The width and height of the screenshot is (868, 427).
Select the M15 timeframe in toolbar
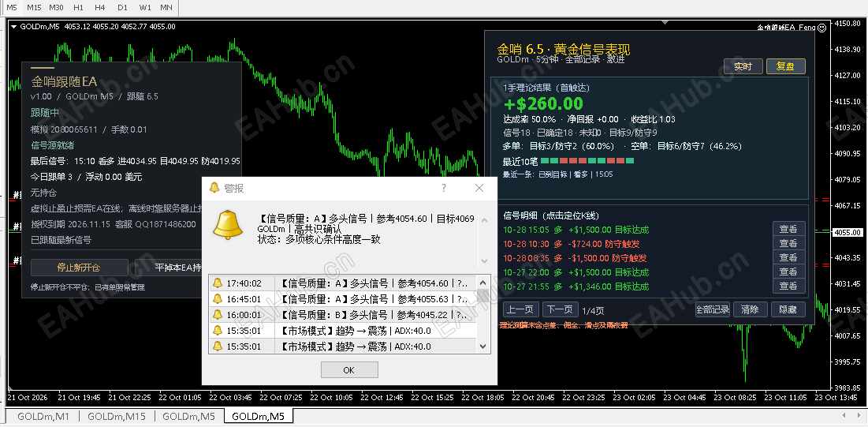point(34,8)
